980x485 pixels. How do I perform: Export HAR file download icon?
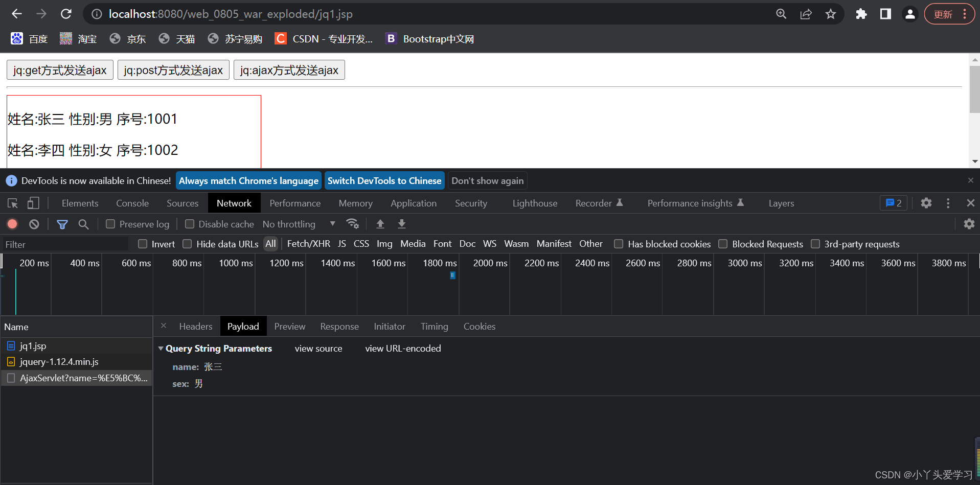coord(402,224)
